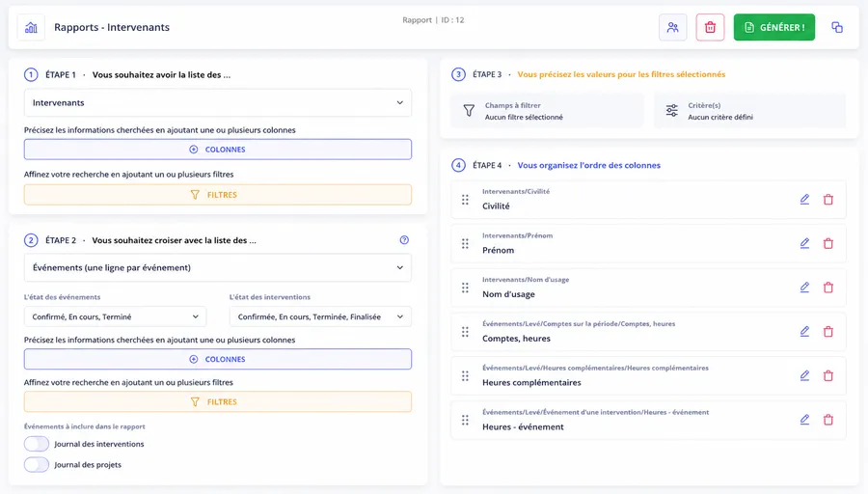This screenshot has height=494, width=868.
Task: Click the drag handle of Nom d'usage row
Action: tap(465, 288)
